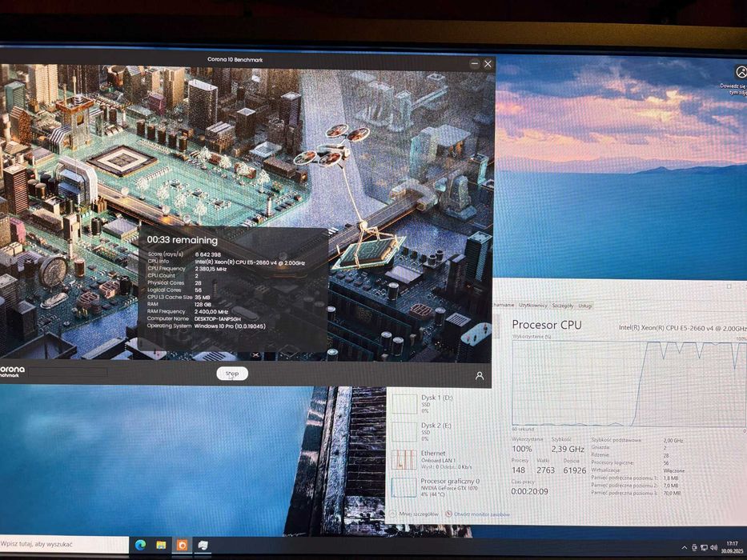Click the Score value 6 642 398
This screenshot has height=560, width=747.
tap(207, 254)
